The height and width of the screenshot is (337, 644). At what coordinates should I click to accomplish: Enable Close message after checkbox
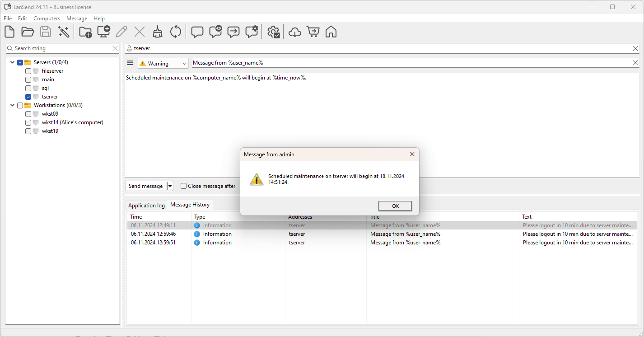[183, 186]
